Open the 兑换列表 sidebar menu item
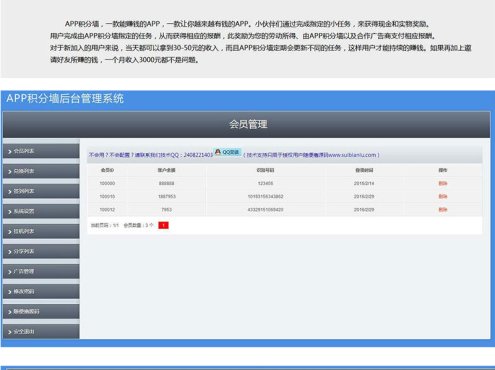 (41, 171)
